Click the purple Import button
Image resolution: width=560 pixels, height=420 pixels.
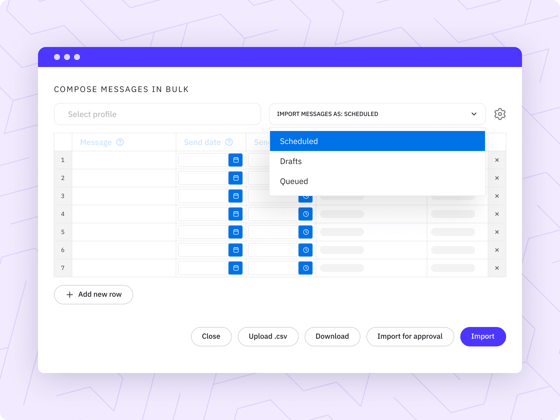(483, 336)
